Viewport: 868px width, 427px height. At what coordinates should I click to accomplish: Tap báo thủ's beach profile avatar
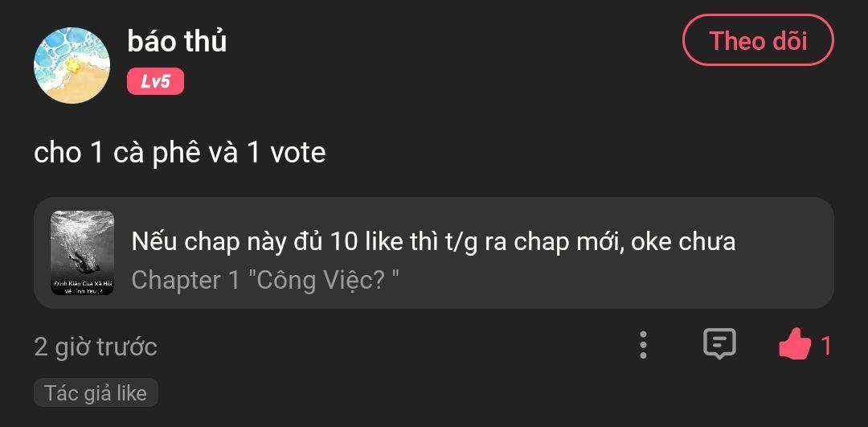click(72, 65)
